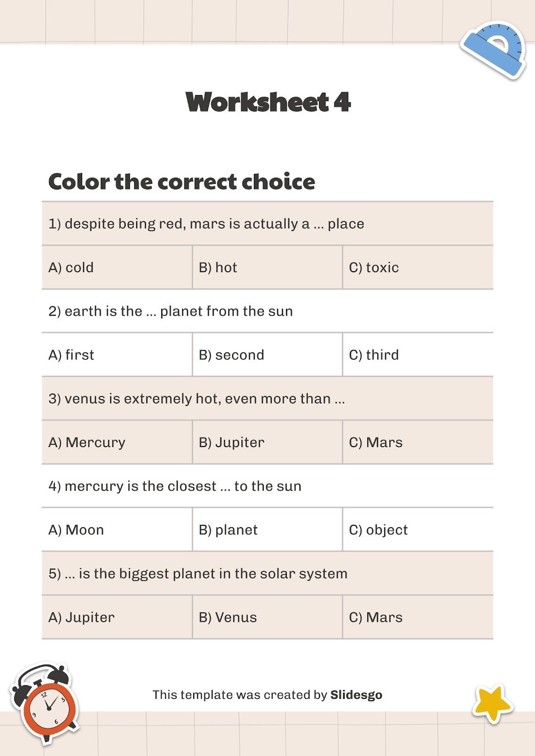
Task: Choose option B) hot
Action: coord(218,267)
